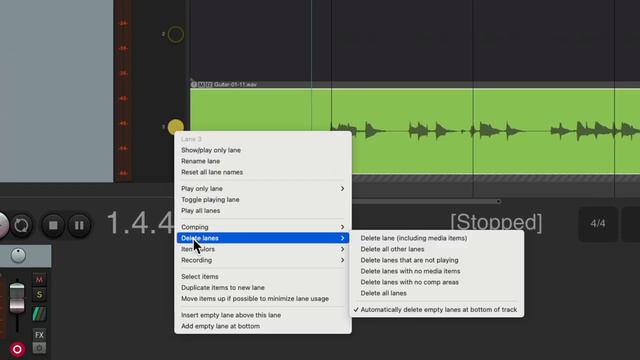Toggle the transport repeat loop button

(x=21, y=225)
